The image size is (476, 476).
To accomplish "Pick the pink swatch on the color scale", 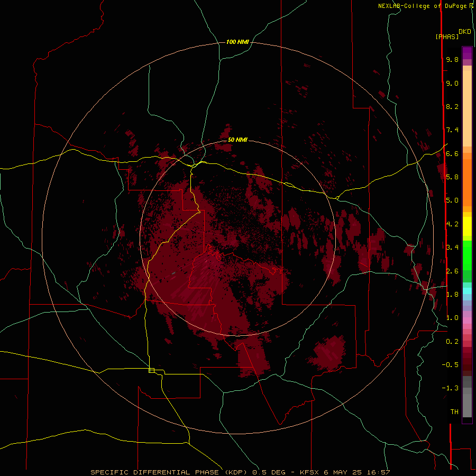I will pyautogui.click(x=467, y=321).
